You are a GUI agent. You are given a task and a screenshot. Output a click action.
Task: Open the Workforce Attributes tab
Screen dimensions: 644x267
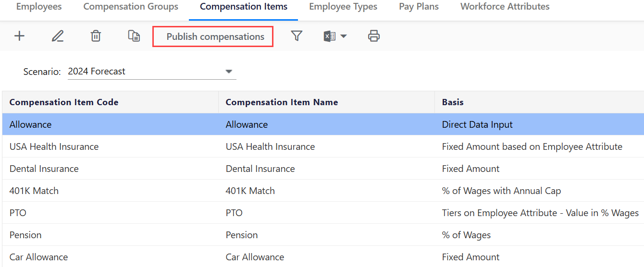pos(505,7)
